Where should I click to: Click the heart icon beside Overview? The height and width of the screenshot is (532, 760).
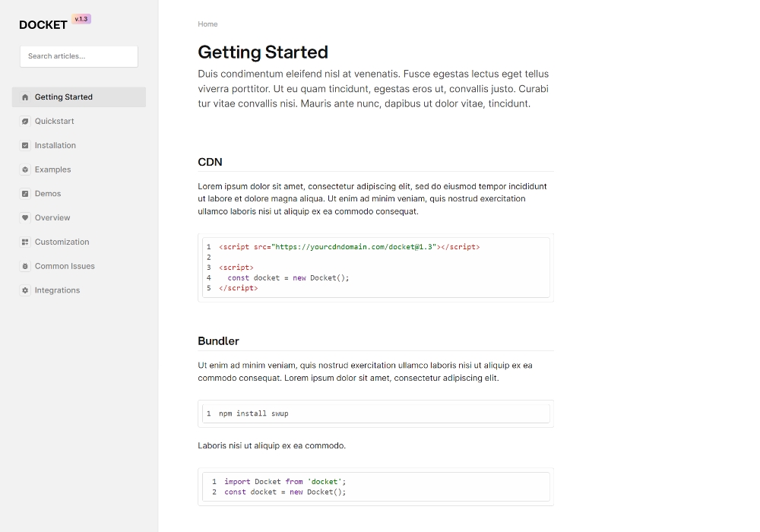25,218
